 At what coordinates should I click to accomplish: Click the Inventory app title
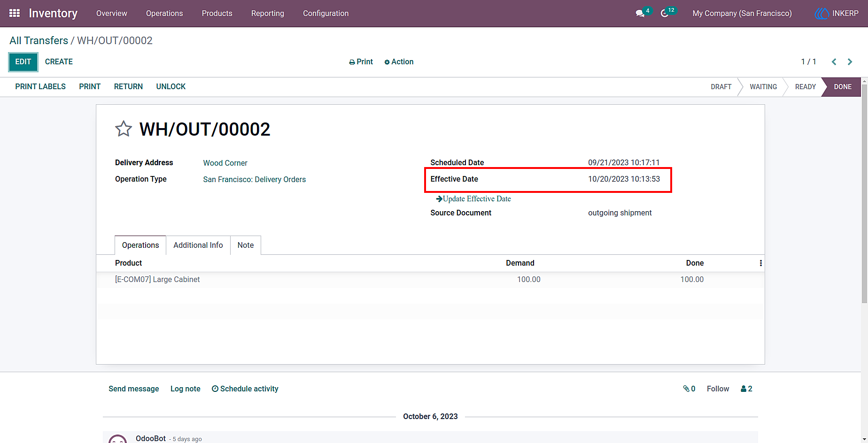53,14
